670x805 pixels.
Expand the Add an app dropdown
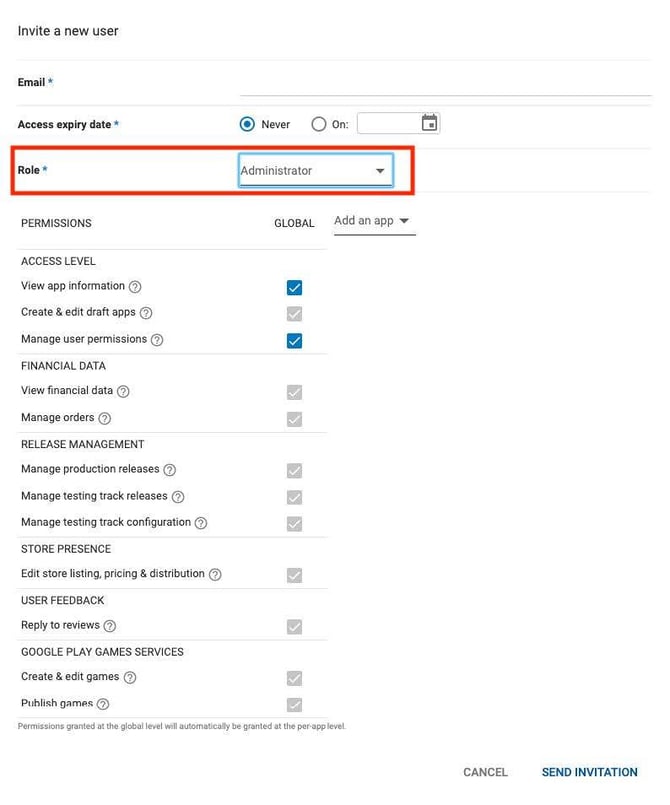tap(373, 221)
